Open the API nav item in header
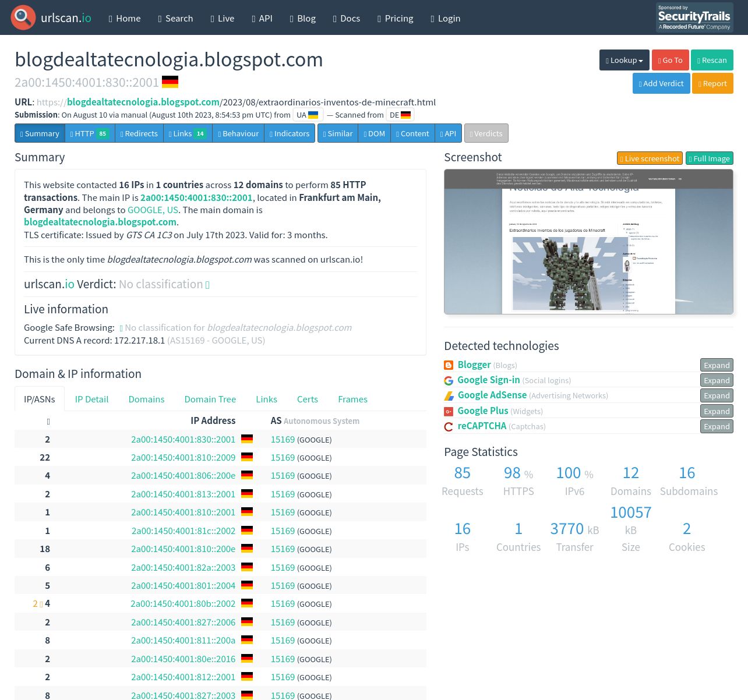This screenshot has height=700, width=748. tap(262, 18)
